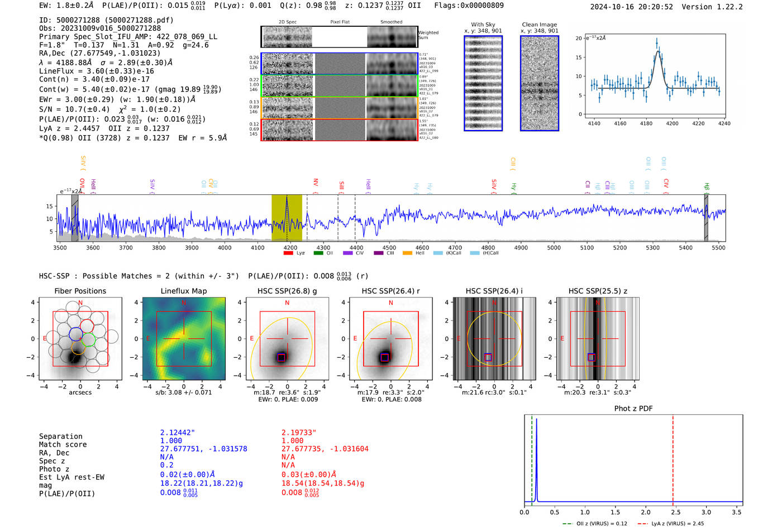
Task: Select the orange-bordered 2D fiber spectrum row
Action: coord(340,108)
